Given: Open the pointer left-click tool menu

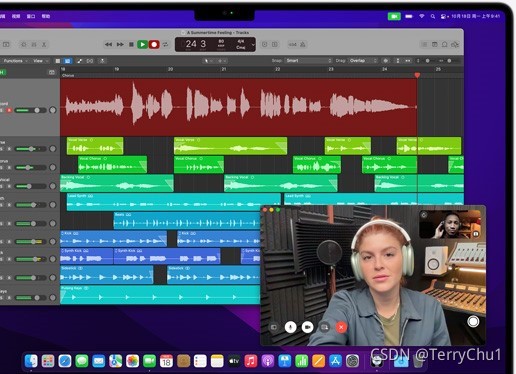Looking at the screenshot, I should coord(208,61).
